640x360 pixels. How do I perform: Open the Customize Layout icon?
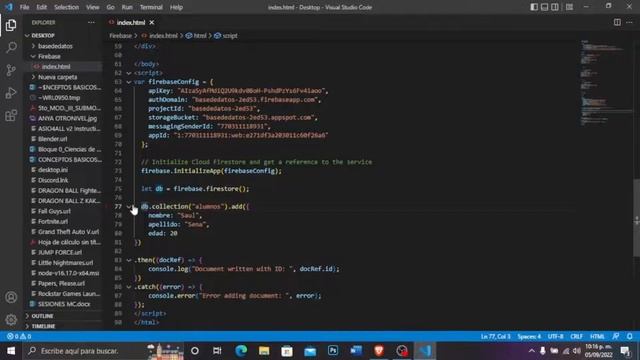pos(569,7)
